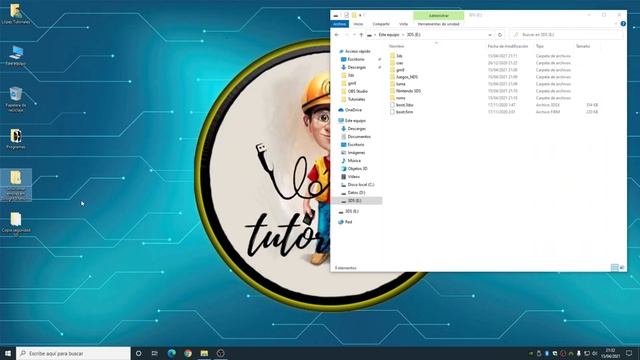Click the Explorer help question mark icon

(623, 24)
